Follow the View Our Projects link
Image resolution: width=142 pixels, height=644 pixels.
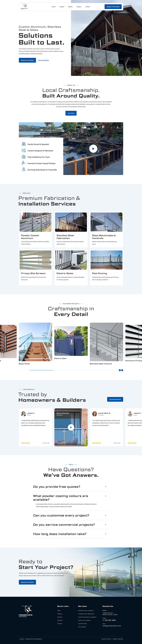coord(43,60)
